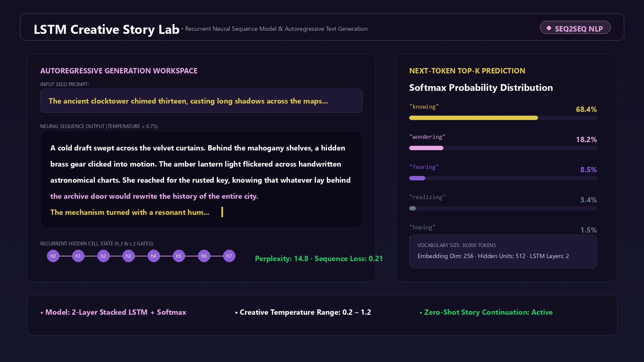Click Zero-Shot Story Continuation: Active status
The width and height of the screenshot is (644, 362).
pos(486,312)
